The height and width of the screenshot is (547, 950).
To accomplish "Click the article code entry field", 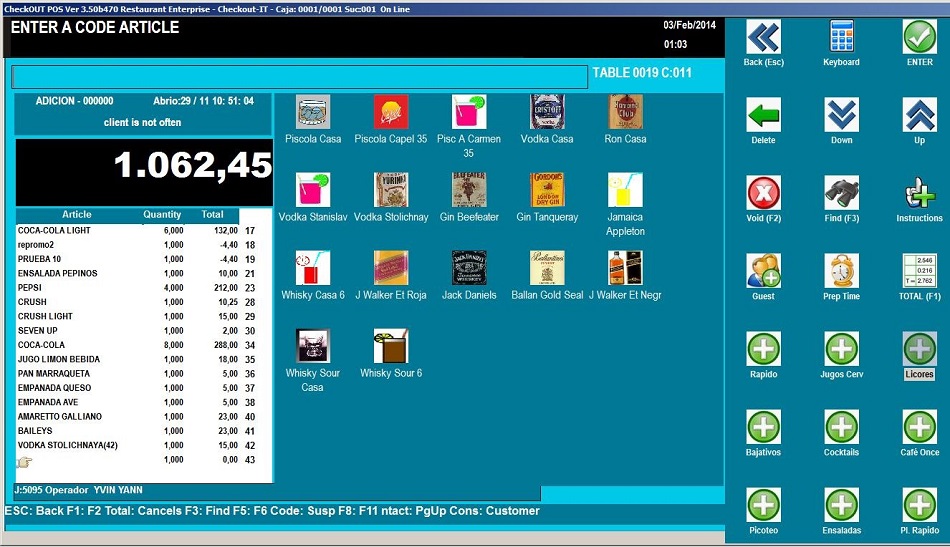I will 299,77.
